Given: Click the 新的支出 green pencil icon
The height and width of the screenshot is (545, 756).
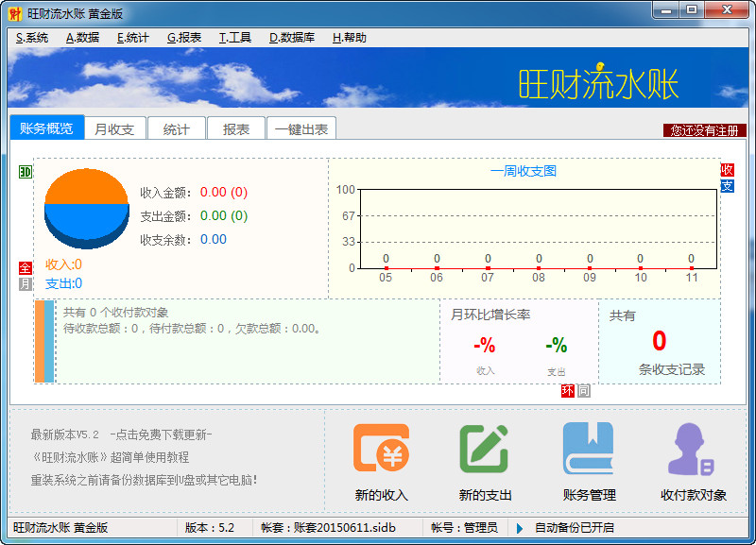Looking at the screenshot, I should (x=484, y=448).
